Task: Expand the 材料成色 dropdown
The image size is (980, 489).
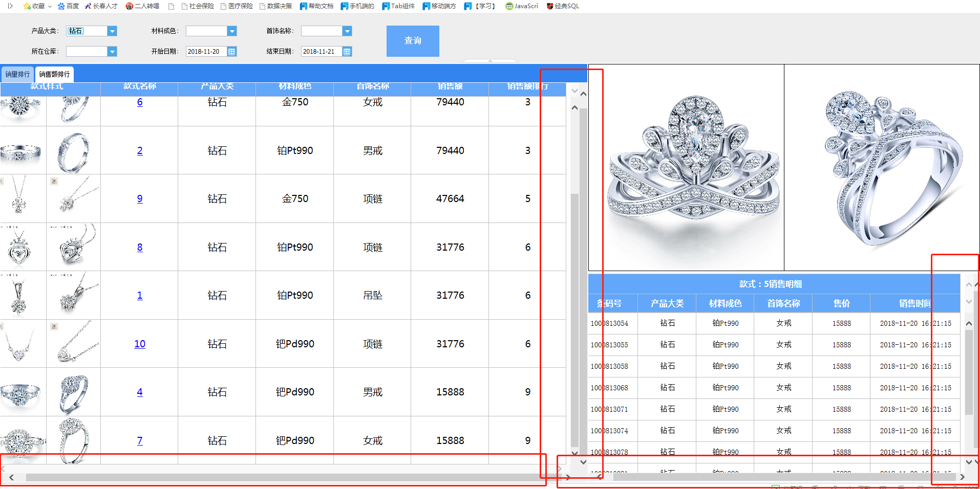Action: click(x=232, y=31)
